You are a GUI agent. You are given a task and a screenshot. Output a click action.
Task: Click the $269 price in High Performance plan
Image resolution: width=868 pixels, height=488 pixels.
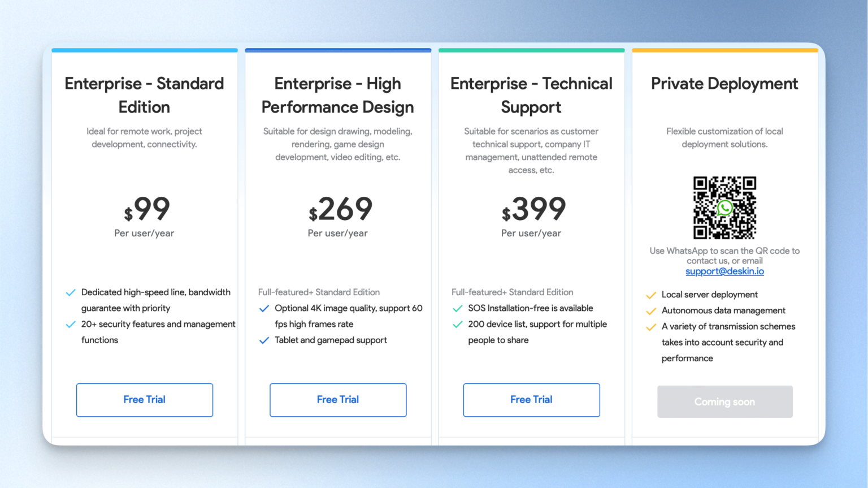(x=341, y=210)
